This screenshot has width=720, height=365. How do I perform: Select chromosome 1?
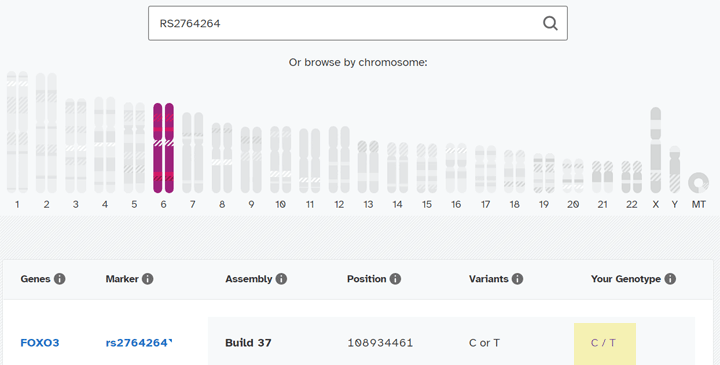[17, 132]
